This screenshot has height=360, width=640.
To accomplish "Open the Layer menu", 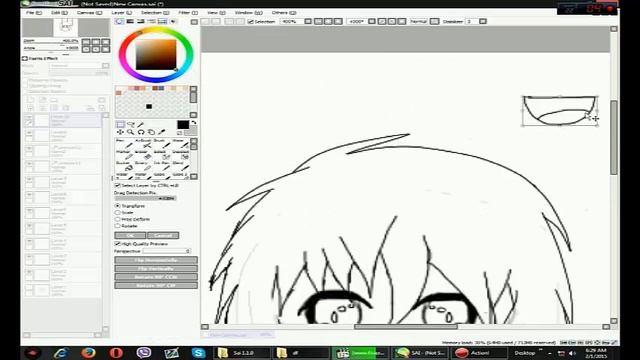I will coord(122,13).
